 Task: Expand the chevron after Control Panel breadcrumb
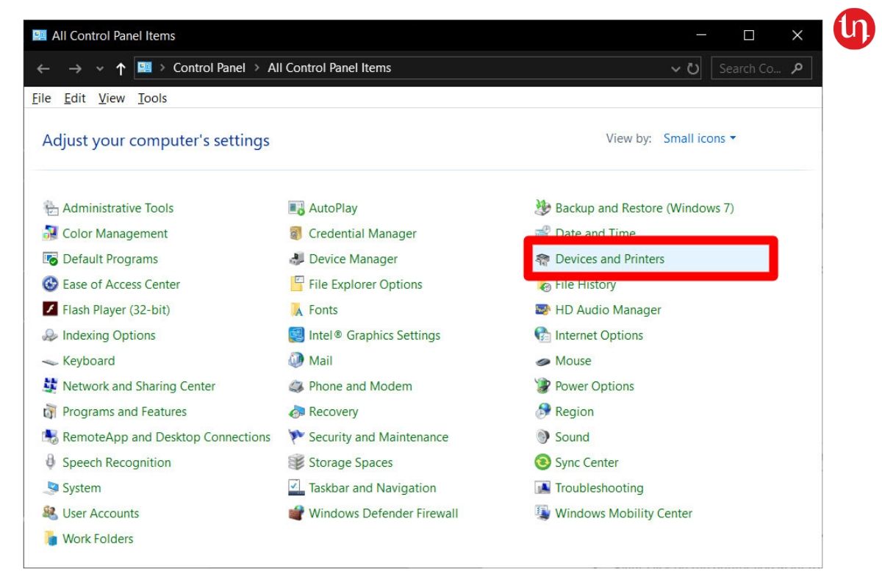pos(257,68)
